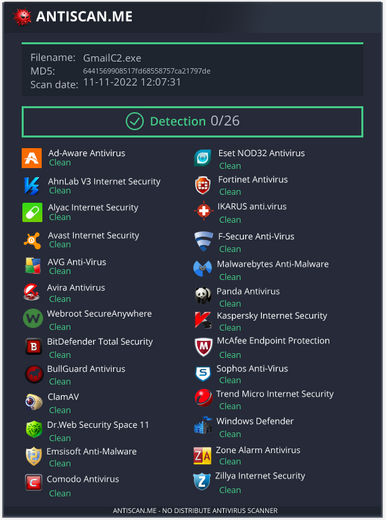The image size is (386, 520).
Task: Select the McAfee Endpoint Protection shield icon
Action: (203, 347)
